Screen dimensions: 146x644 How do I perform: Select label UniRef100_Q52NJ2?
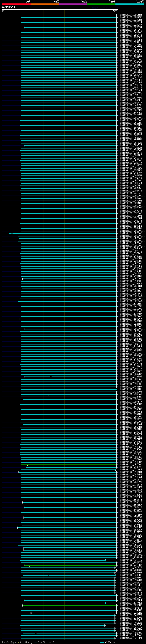(131, 191)
